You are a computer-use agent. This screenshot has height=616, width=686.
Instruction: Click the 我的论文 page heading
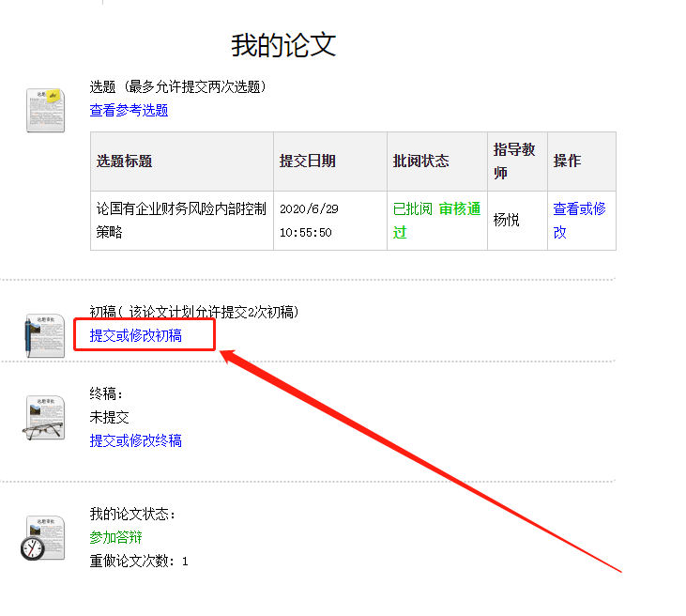point(283,45)
